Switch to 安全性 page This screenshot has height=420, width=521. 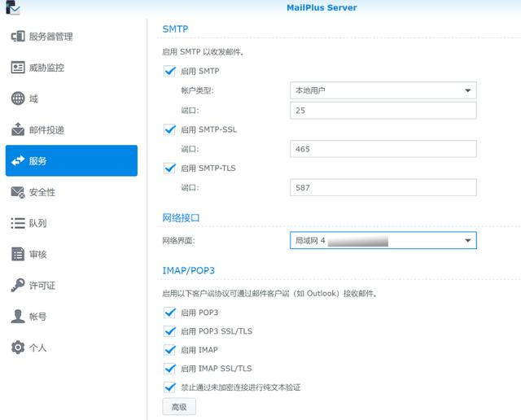pyautogui.click(x=72, y=192)
